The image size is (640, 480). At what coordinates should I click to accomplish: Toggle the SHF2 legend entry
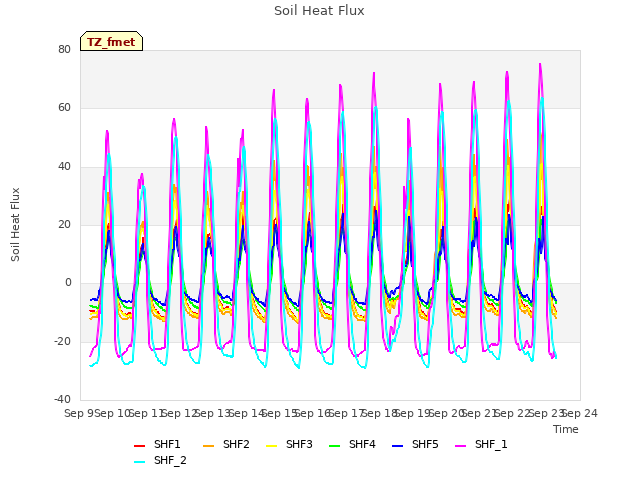[x=226, y=444]
